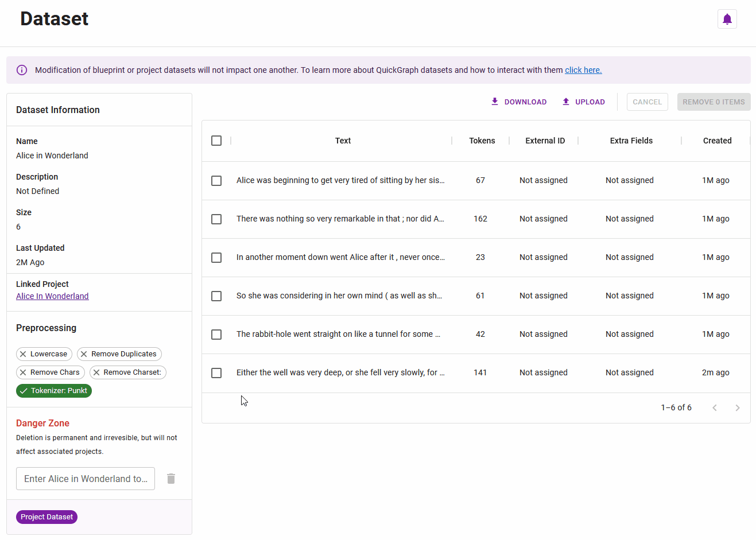Click the Remove Duplicates chip

[119, 354]
